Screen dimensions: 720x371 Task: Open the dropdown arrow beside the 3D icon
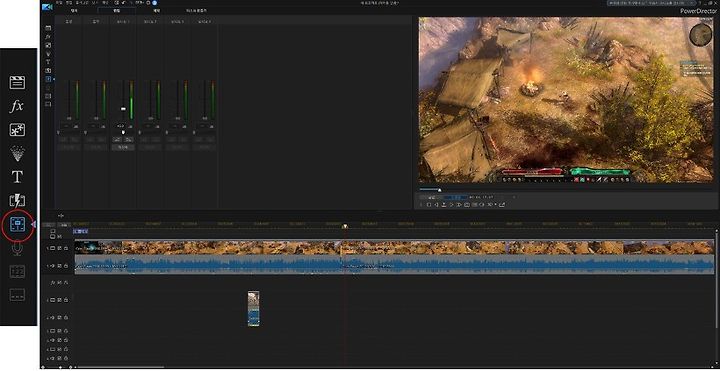[x=495, y=204]
